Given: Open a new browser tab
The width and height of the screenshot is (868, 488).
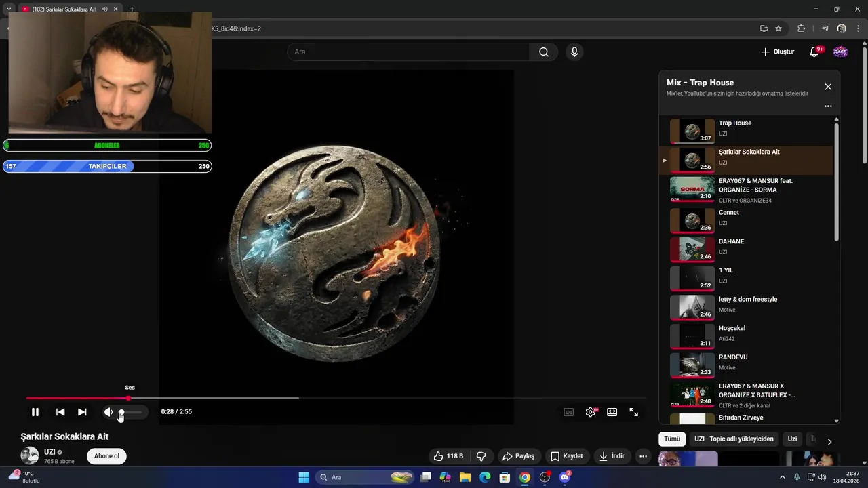Looking at the screenshot, I should (132, 9).
